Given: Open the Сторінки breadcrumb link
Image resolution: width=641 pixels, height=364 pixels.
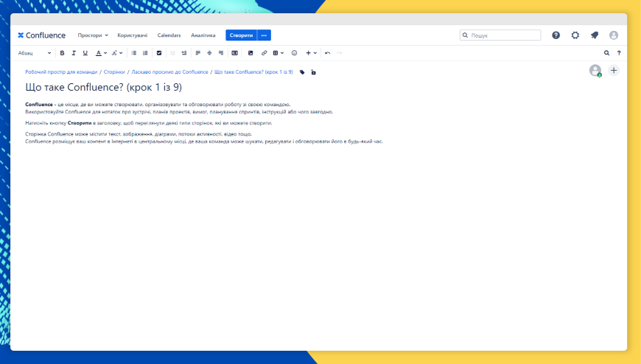Looking at the screenshot, I should tap(114, 72).
